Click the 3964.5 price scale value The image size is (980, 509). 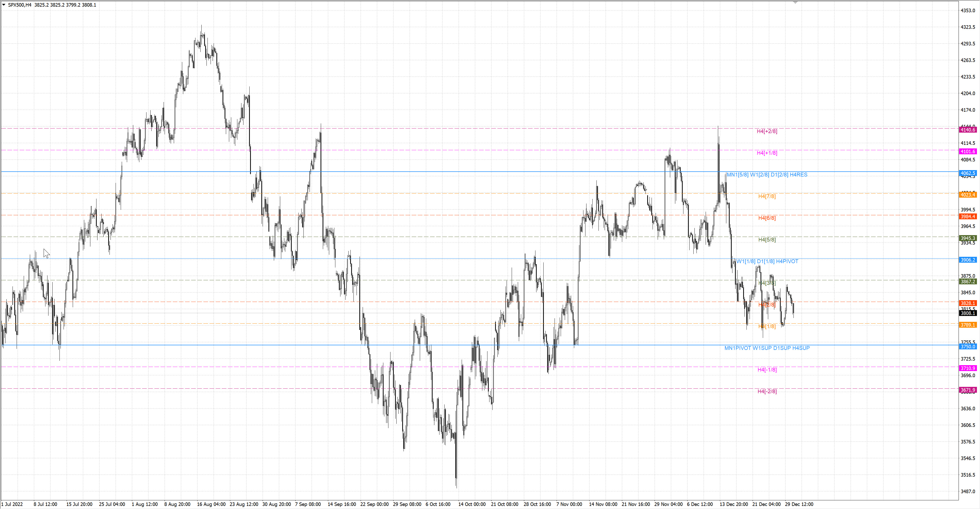pyautogui.click(x=968, y=226)
